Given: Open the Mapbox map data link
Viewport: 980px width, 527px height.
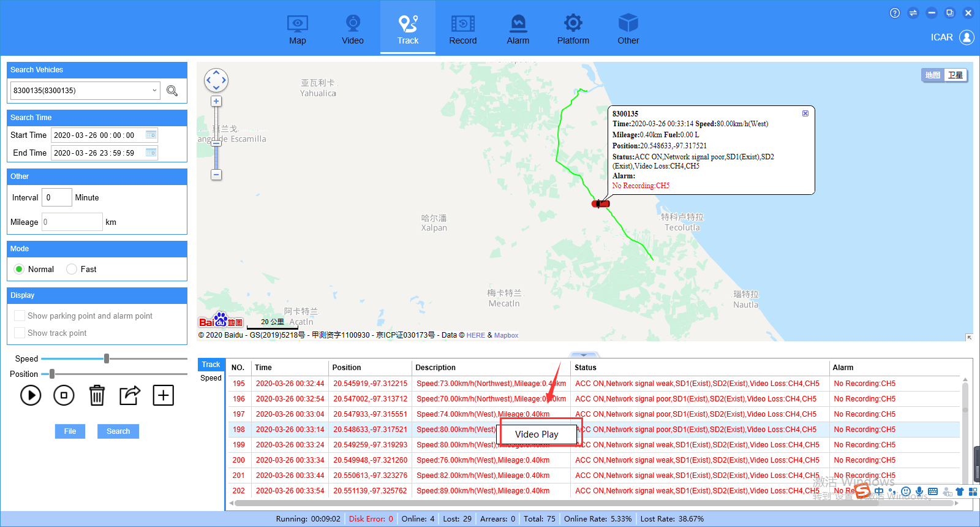Looking at the screenshot, I should coord(507,335).
